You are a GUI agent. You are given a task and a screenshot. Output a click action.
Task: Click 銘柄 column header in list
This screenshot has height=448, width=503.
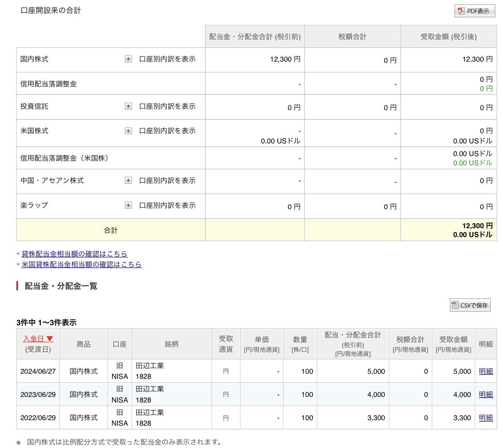(x=172, y=344)
